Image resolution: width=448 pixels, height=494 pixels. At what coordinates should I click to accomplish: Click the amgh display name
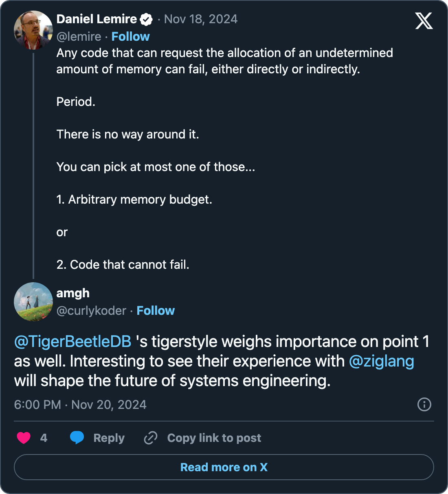point(73,293)
